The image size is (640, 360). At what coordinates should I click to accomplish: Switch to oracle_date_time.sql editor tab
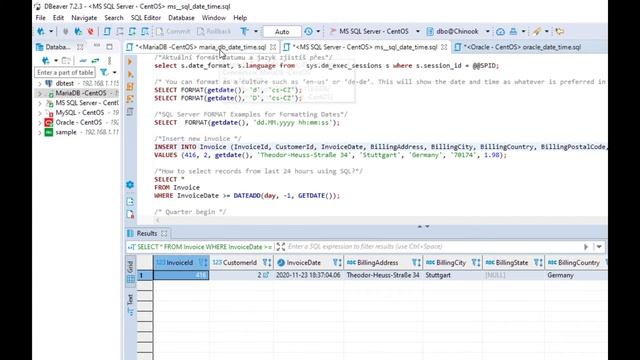coord(518,47)
